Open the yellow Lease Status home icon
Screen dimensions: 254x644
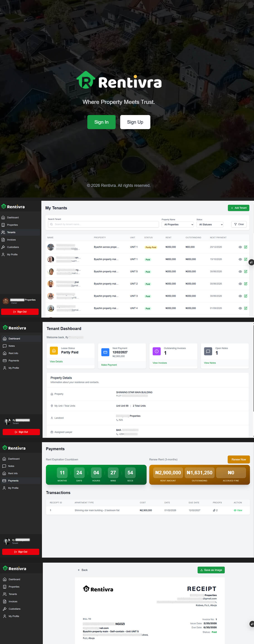(54, 351)
